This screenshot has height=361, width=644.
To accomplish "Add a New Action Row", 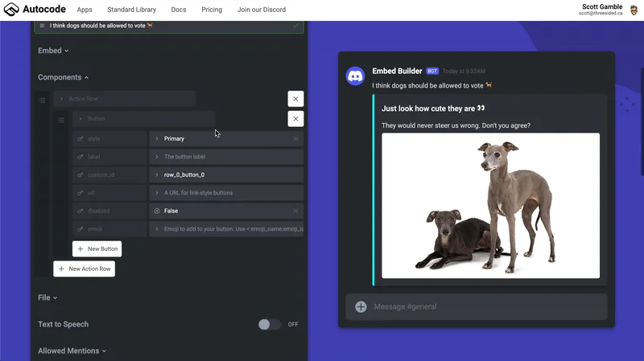I will tap(85, 269).
